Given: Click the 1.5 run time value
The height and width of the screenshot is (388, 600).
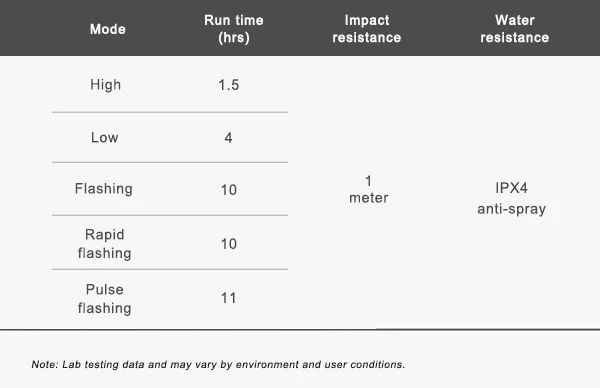Looking at the screenshot, I should pyautogui.click(x=228, y=85).
